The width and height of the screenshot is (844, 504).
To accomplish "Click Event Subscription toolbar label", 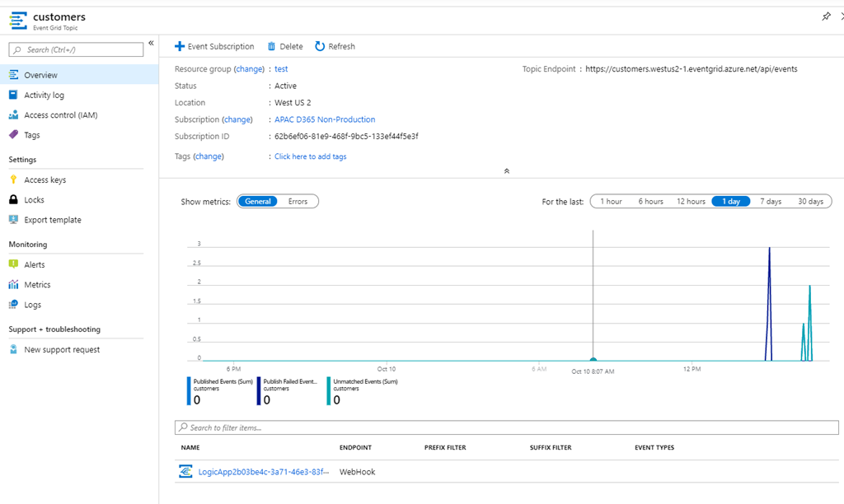I will point(221,46).
